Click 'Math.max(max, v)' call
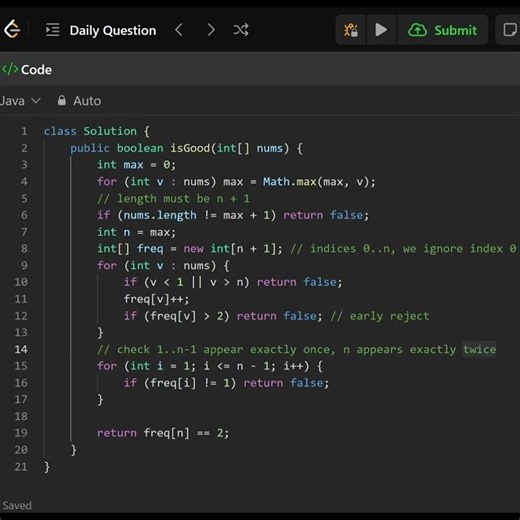The width and height of the screenshot is (520, 520). tap(316, 182)
